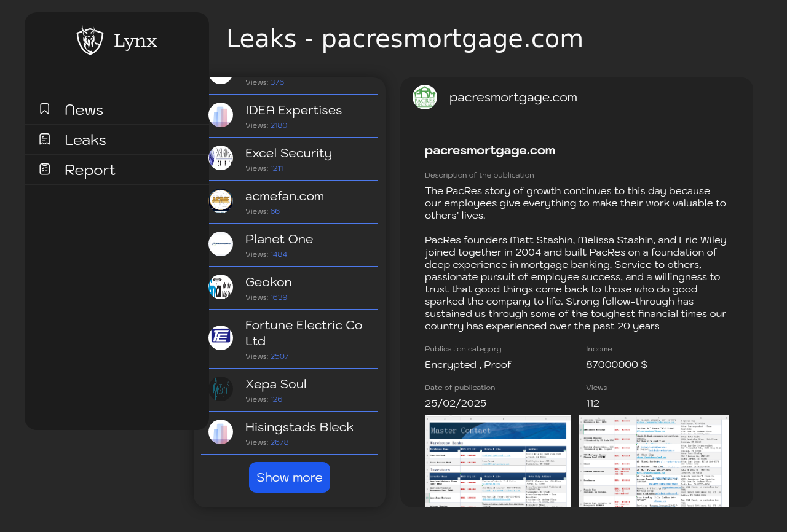Click the Leaks - pacresmortgage.com page title
Screen dimensions: 787x532
pos(405,39)
